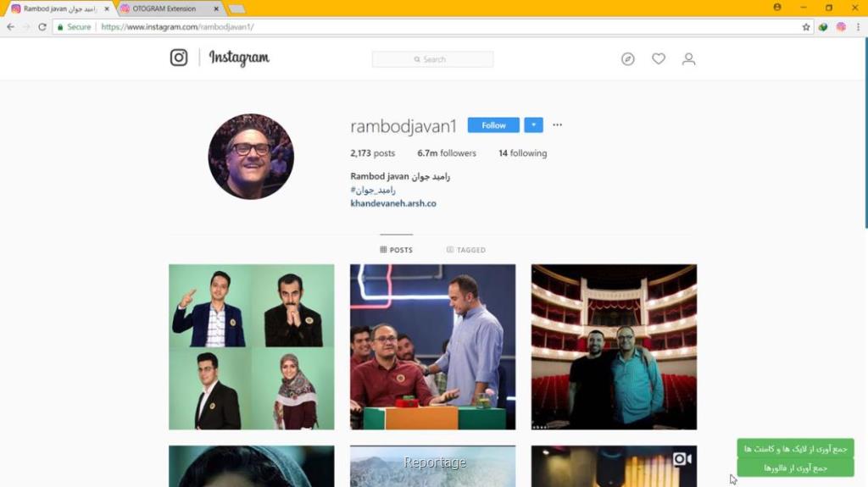Screen dimensions: 868x487
Task: Click the browser forward arrow
Action: point(26,26)
